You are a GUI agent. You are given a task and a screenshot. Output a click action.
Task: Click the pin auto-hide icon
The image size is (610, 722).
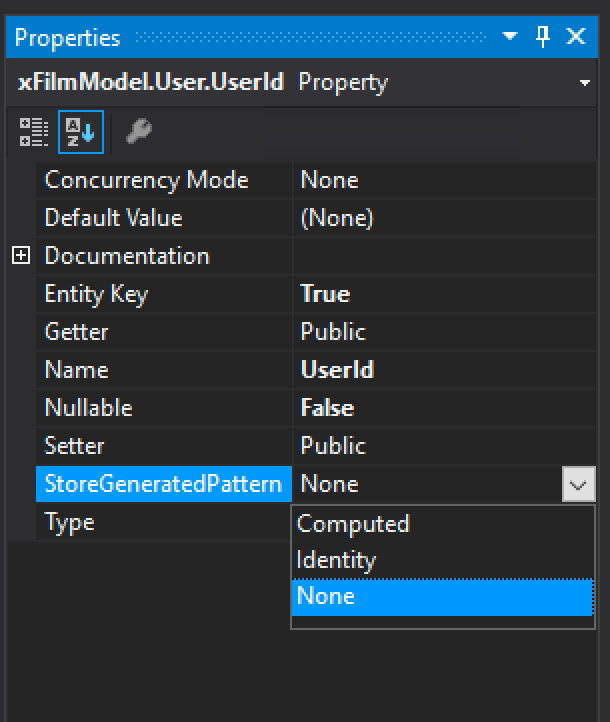pos(543,37)
